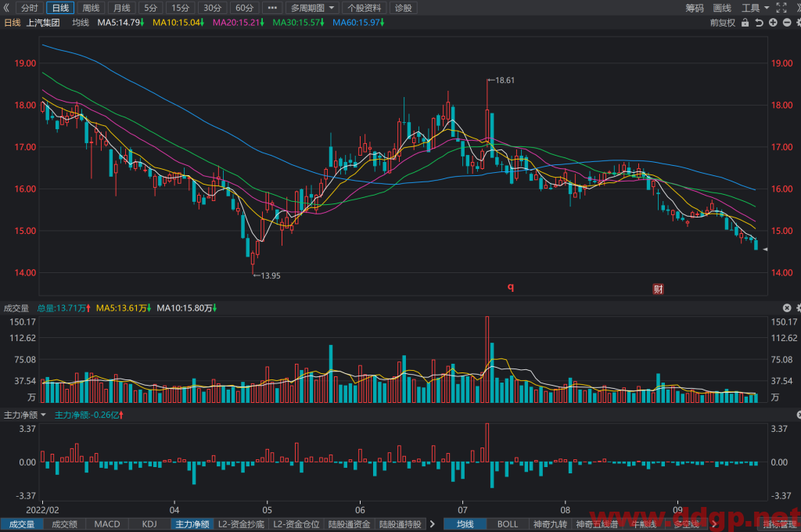801x532 pixels.
Task: Close the 成交量 volume sub-panel
Action: [787, 307]
